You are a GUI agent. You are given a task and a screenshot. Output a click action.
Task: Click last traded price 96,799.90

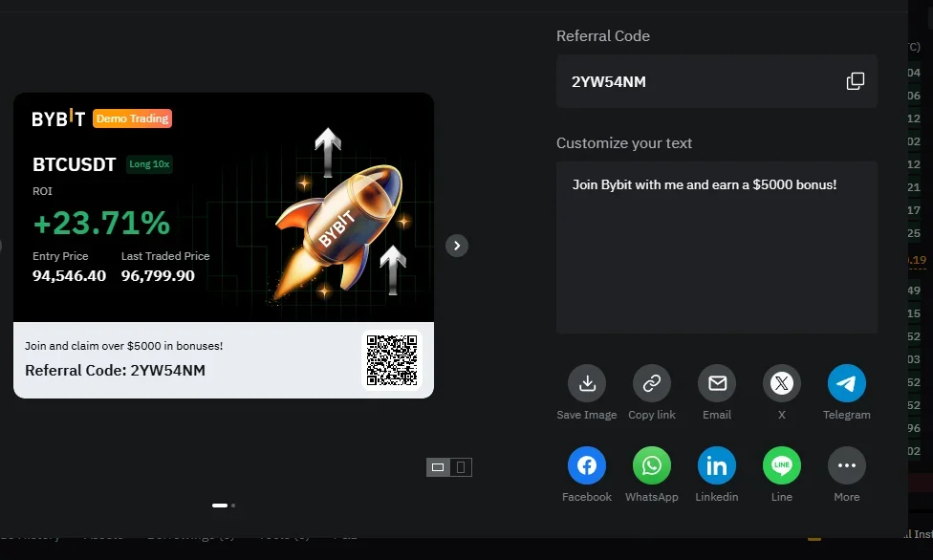tap(158, 275)
